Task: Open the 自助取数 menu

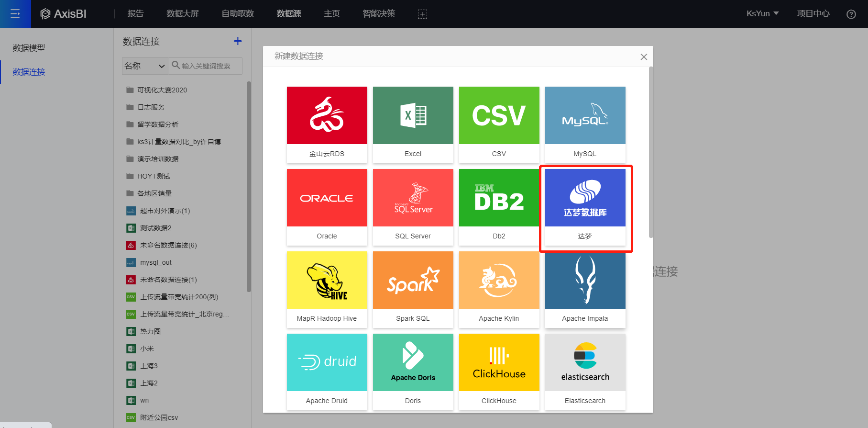Action: (x=238, y=13)
